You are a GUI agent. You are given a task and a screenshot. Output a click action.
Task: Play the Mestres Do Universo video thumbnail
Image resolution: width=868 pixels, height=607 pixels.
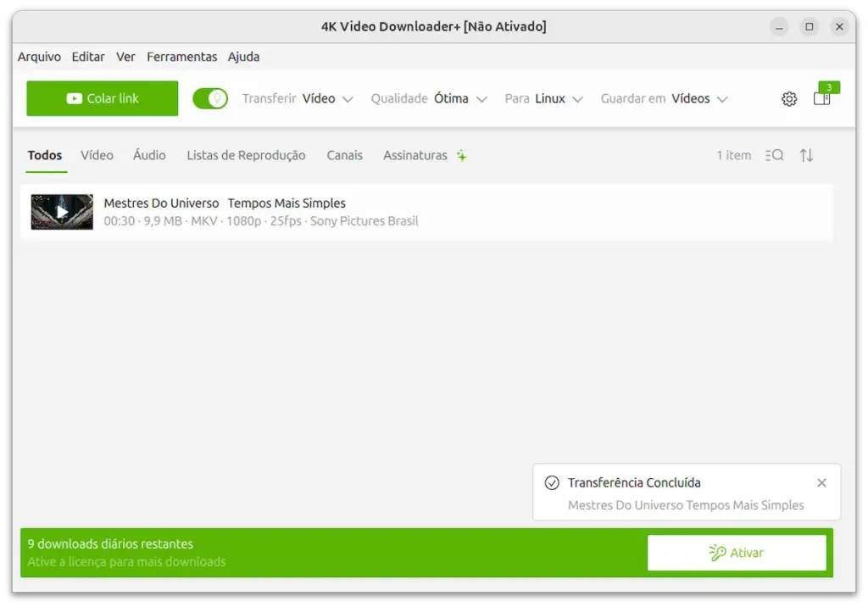click(x=62, y=212)
